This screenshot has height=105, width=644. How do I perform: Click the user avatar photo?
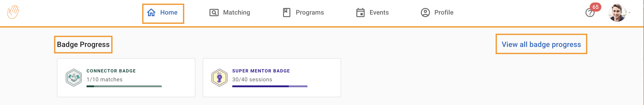617,13
